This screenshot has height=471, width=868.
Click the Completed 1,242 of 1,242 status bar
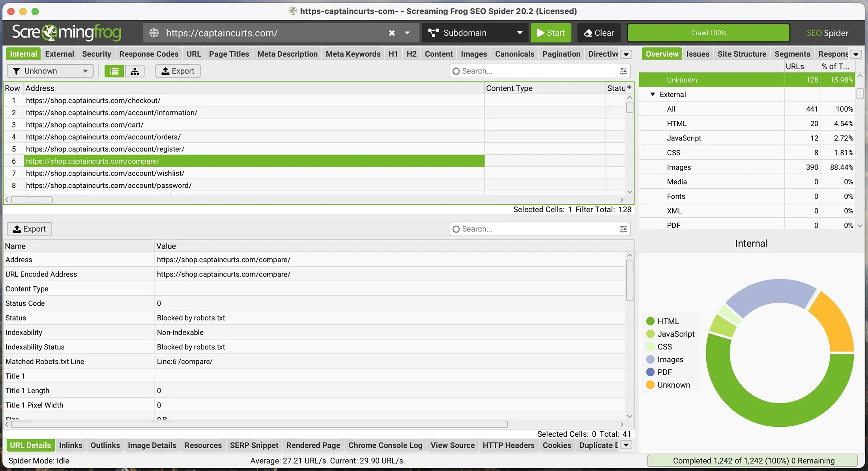pyautogui.click(x=753, y=461)
